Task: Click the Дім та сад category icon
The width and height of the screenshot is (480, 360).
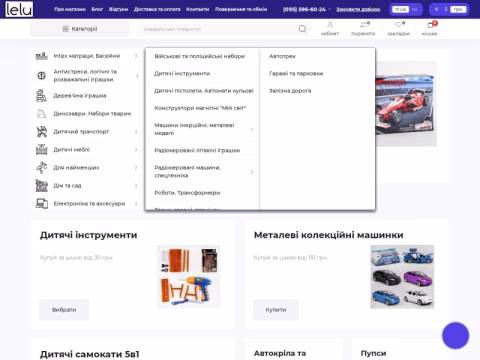Action: click(42, 186)
